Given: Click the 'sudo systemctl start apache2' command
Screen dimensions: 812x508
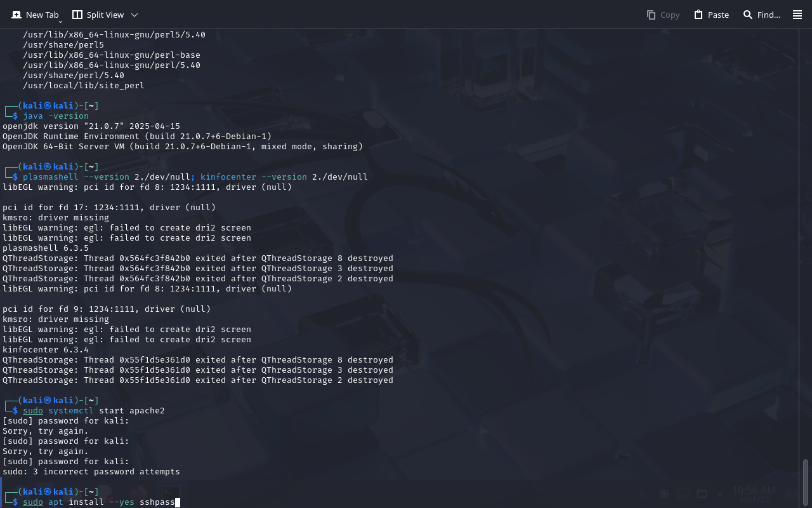Looking at the screenshot, I should pyautogui.click(x=94, y=411).
